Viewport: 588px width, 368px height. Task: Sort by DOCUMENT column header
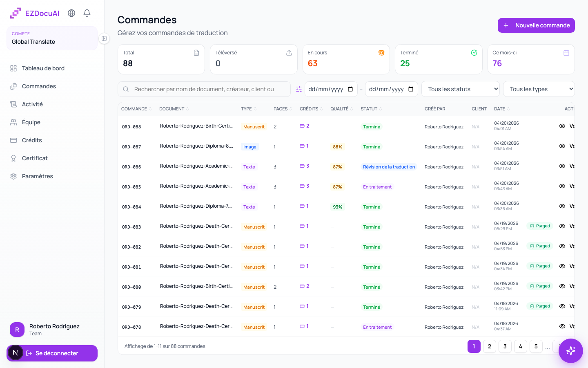point(174,109)
